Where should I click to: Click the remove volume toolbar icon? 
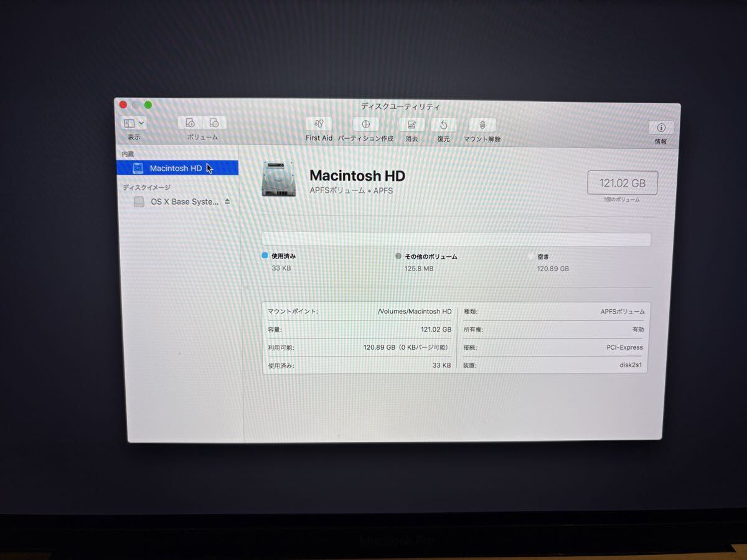214,123
